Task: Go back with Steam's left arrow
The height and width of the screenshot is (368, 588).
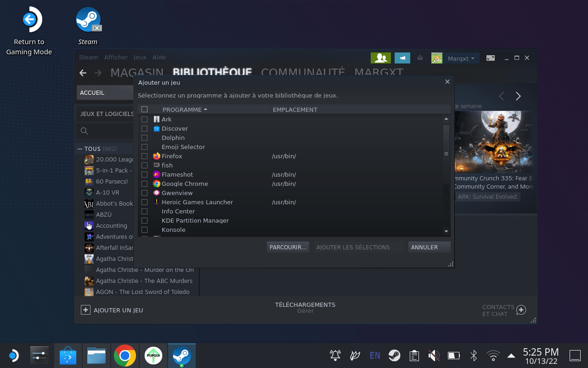Action: [x=83, y=73]
